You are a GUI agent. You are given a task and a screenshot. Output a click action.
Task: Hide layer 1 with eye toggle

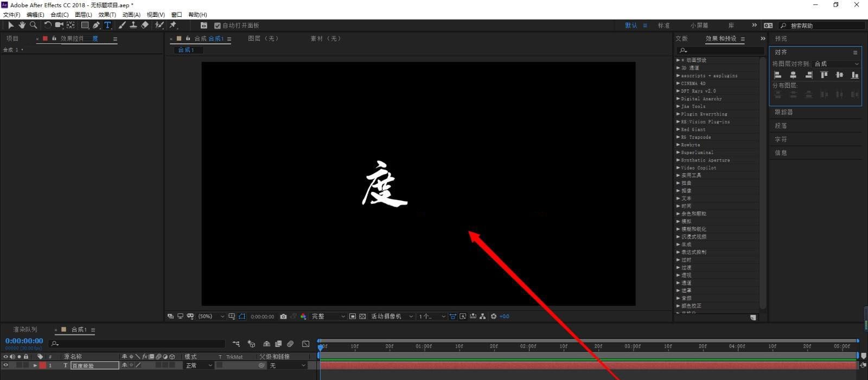[6, 365]
